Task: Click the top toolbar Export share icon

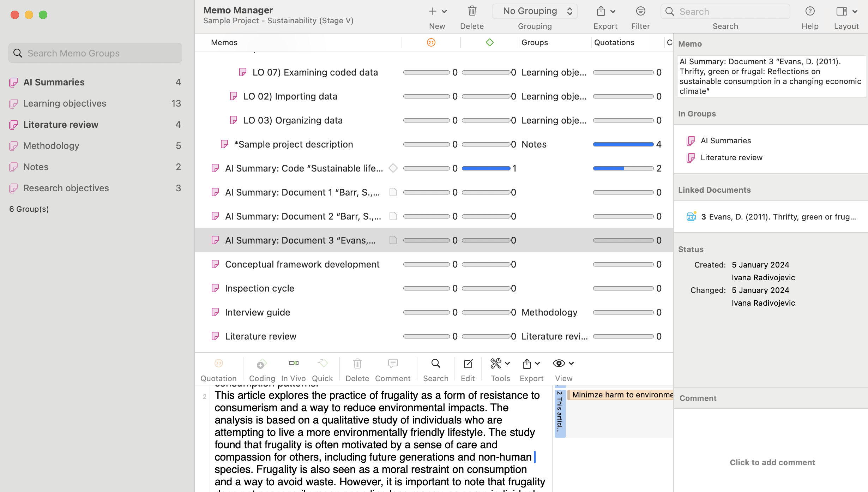Action: tap(601, 11)
